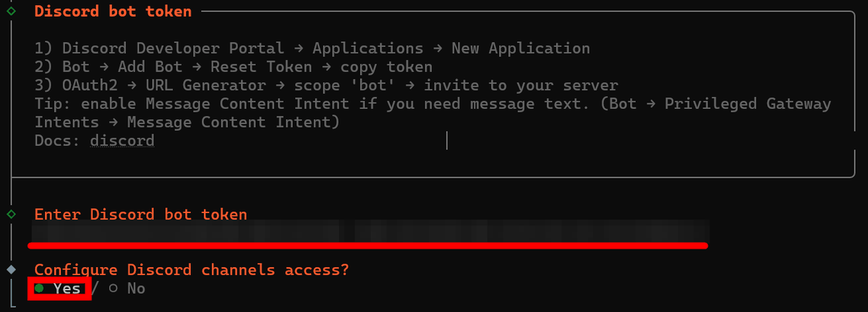Click the Discord Developer Portal text
This screenshot has height=312, width=868.
coord(173,48)
